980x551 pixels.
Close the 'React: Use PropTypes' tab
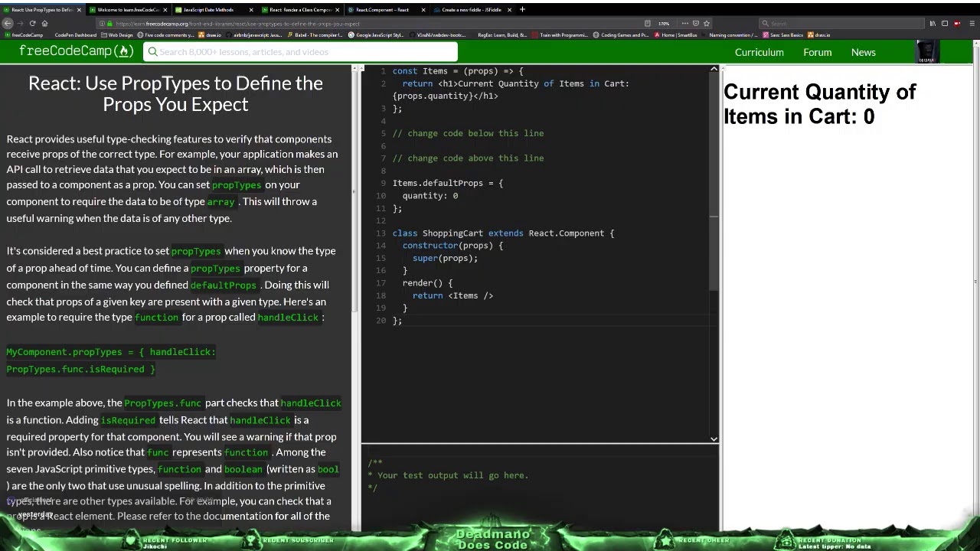(79, 10)
